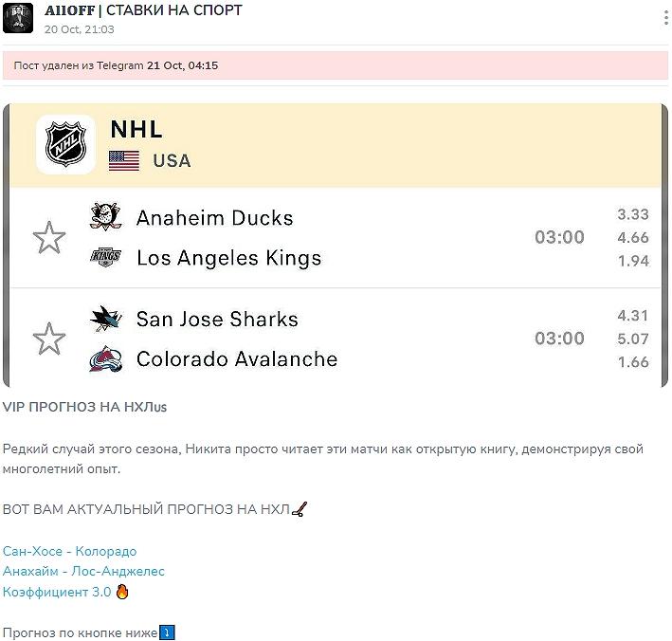
Task: Favorite the Sharks vs Avalanche match star
Action: pyautogui.click(x=49, y=339)
